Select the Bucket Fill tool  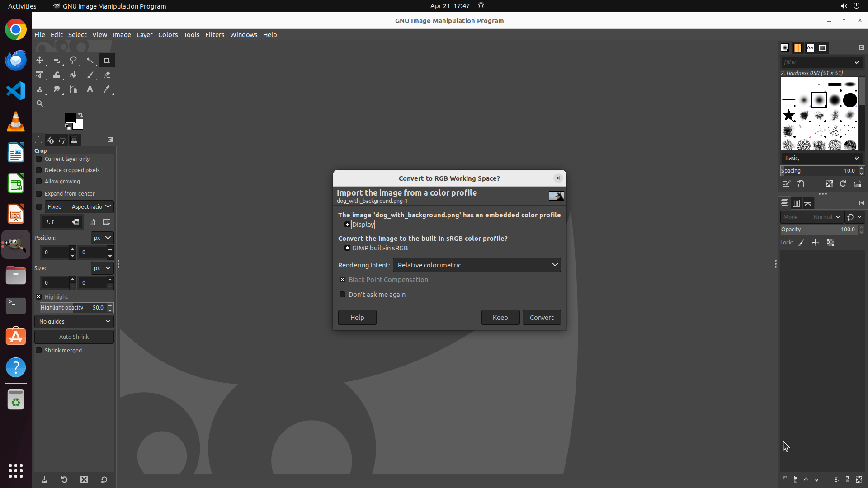tap(73, 75)
